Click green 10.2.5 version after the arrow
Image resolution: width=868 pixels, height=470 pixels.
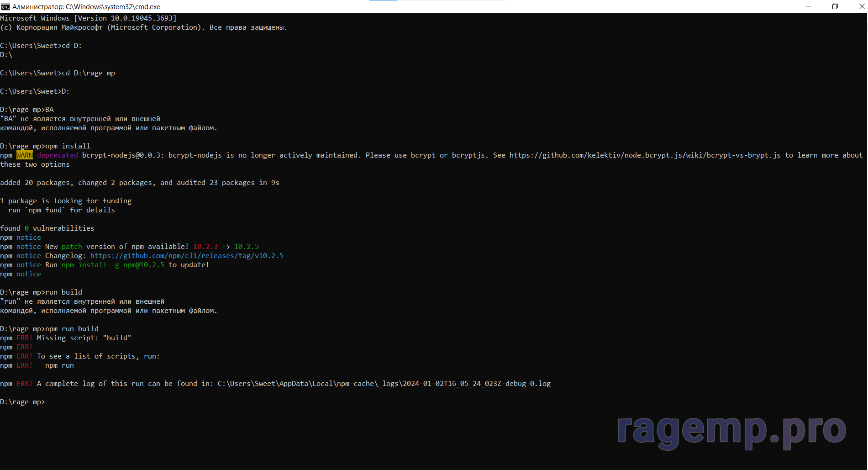pos(246,247)
